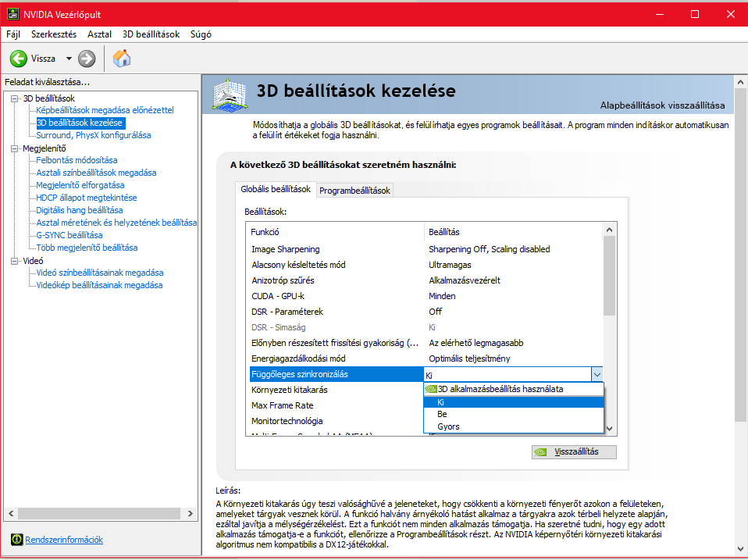Open the Asztal menu
The height and width of the screenshot is (560, 748).
pyautogui.click(x=100, y=34)
